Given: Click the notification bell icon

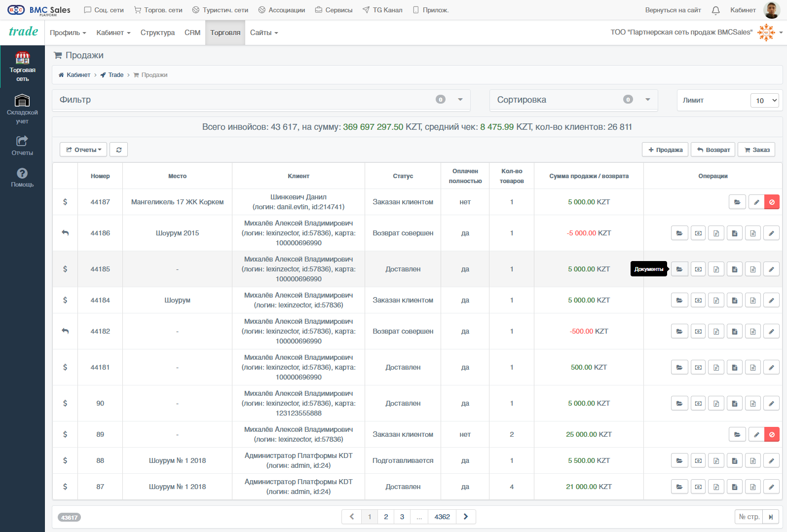Looking at the screenshot, I should click(x=715, y=10).
